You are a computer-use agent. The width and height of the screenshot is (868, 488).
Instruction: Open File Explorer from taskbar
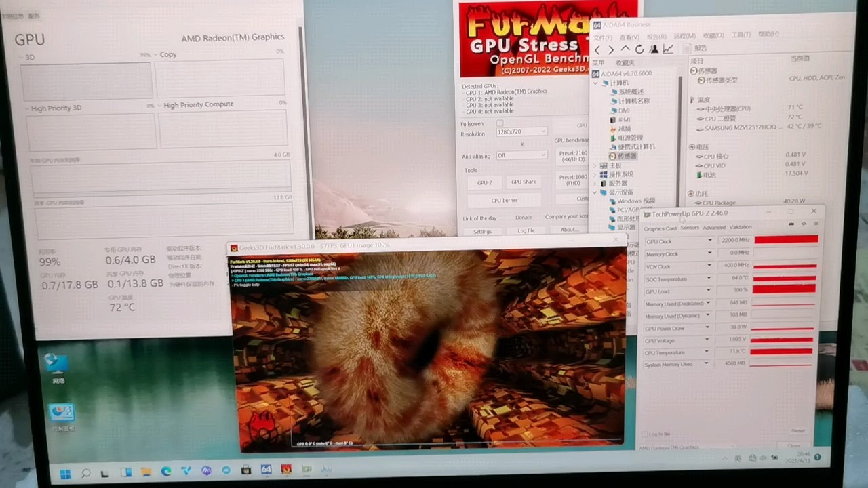146,472
